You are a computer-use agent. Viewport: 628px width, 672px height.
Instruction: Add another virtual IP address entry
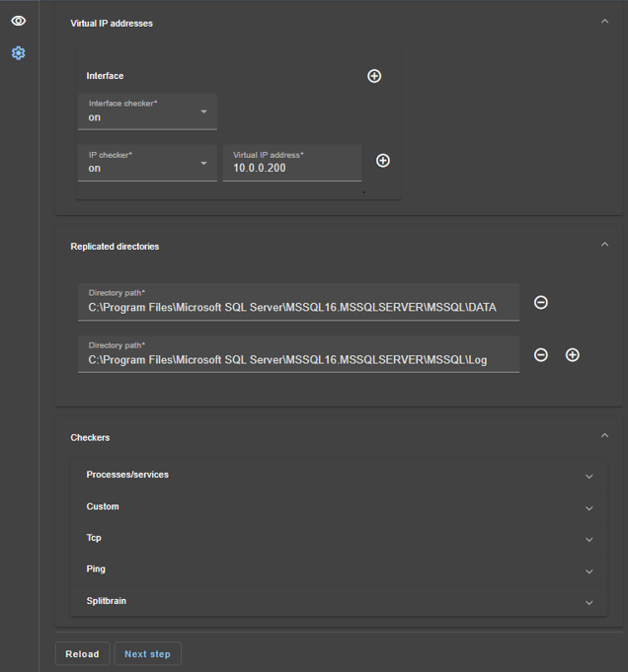pyautogui.click(x=383, y=161)
